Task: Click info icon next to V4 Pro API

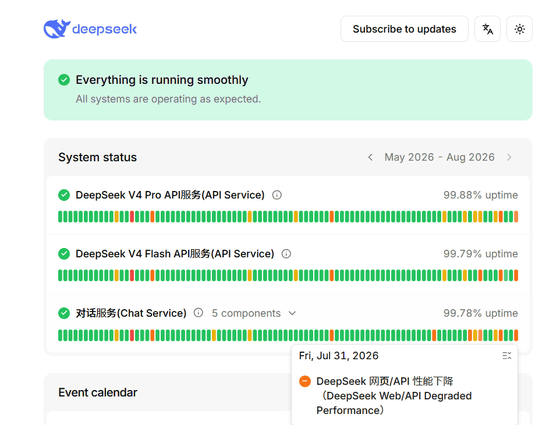Action: 277,195
